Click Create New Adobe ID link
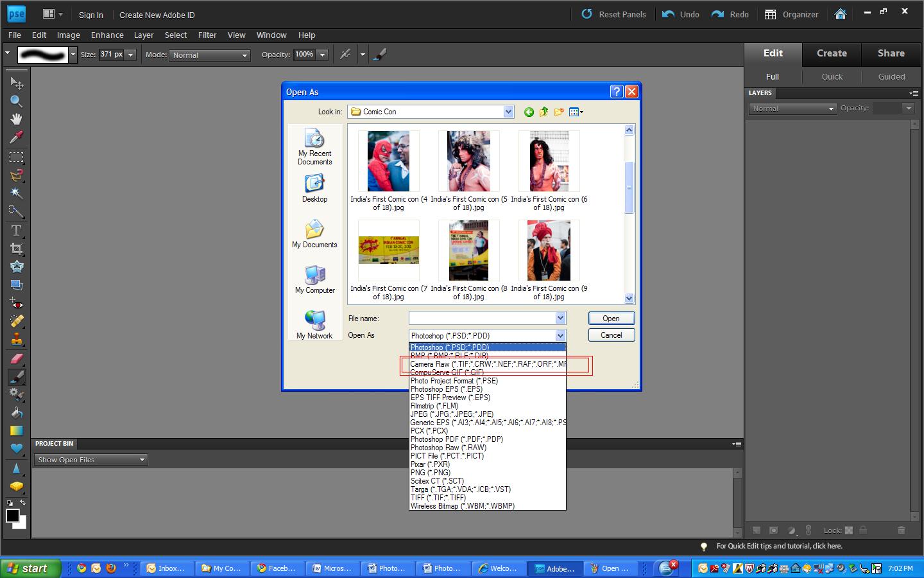924x578 pixels. click(x=157, y=15)
